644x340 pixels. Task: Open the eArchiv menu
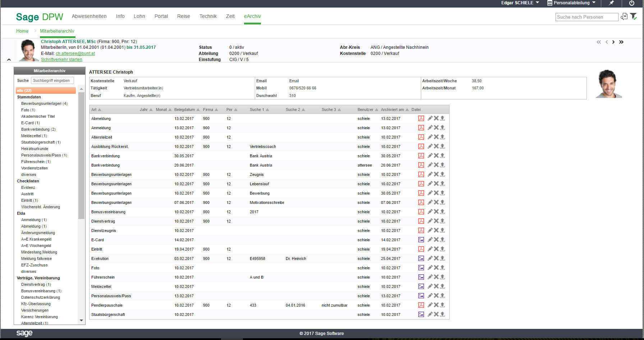[252, 16]
